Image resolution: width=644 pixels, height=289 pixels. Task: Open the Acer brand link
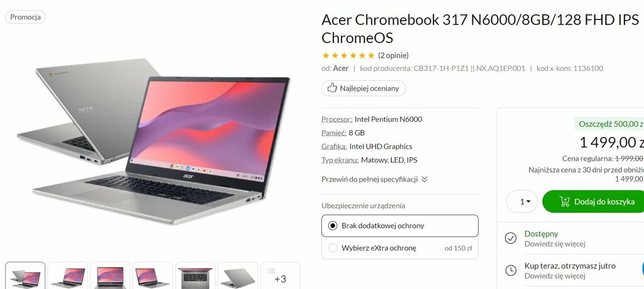point(340,68)
